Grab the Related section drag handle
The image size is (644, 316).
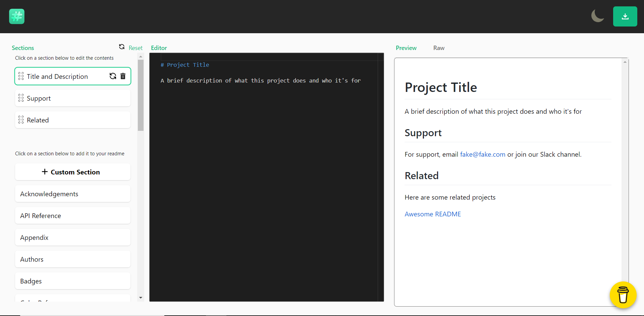21,120
